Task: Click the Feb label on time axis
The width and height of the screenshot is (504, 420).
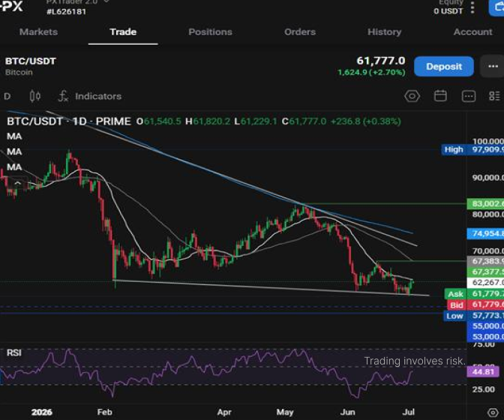Action: [105, 412]
